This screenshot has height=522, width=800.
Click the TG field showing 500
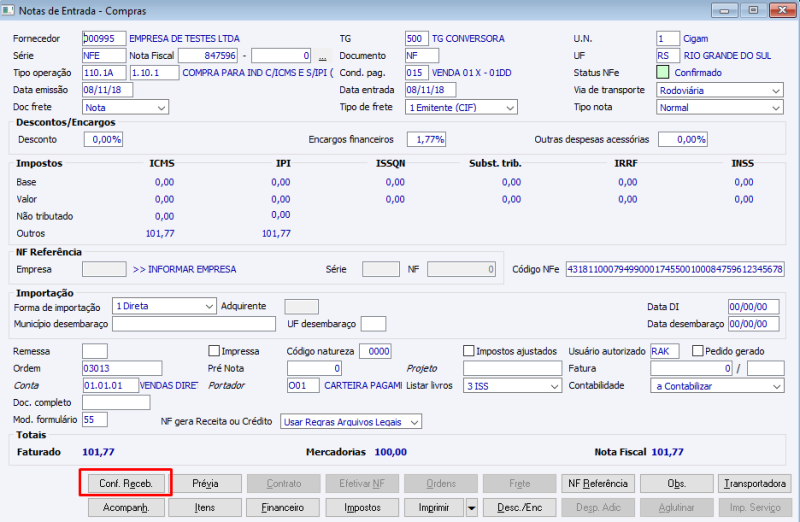(416, 39)
